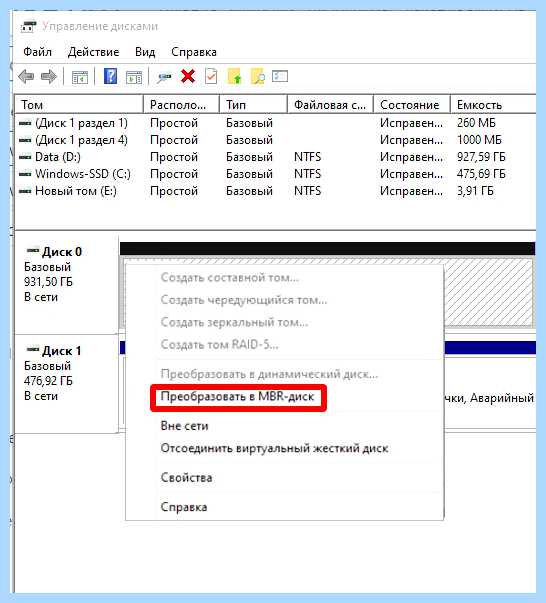
Task: Click the 3,91 ГБ capacity cell
Action: [x=475, y=191]
